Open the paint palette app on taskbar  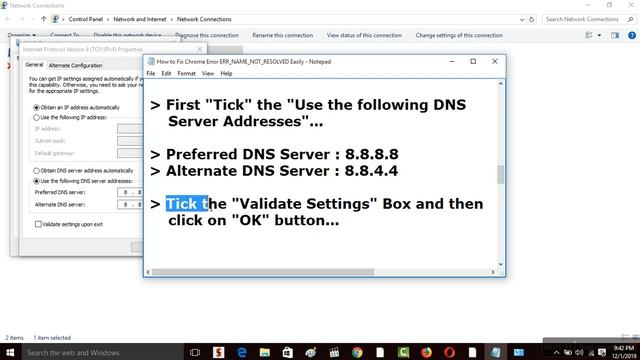(311, 352)
